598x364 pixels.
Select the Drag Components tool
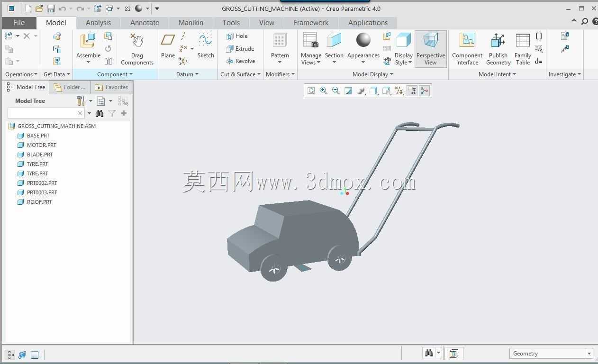pos(137,49)
